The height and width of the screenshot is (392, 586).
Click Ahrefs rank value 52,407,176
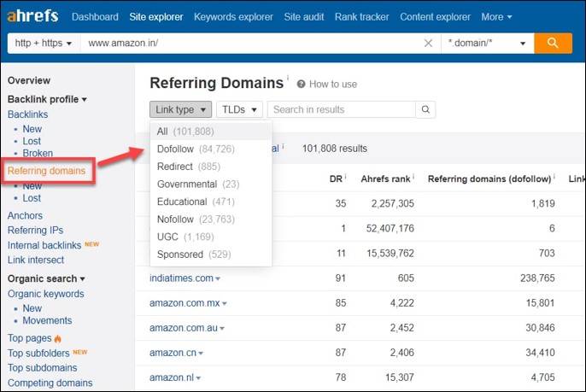pos(390,228)
